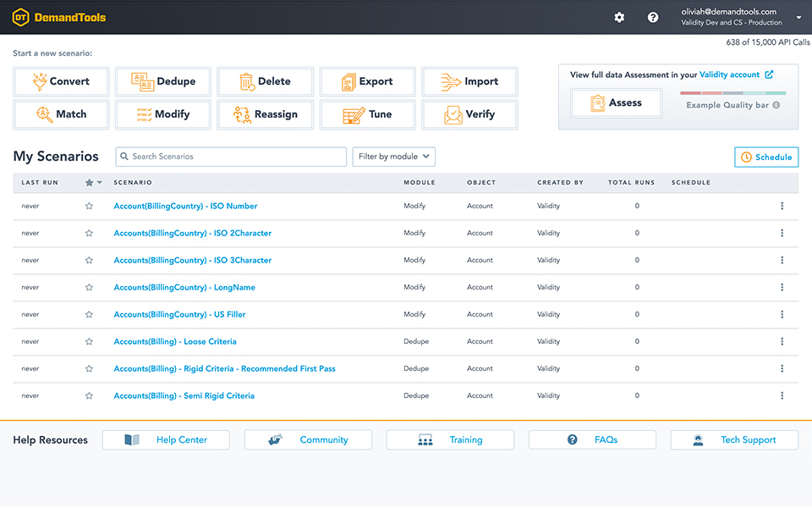Screen dimensions: 812x508
Task: Favorite the ISO 2Character scenario star
Action: [x=89, y=234]
